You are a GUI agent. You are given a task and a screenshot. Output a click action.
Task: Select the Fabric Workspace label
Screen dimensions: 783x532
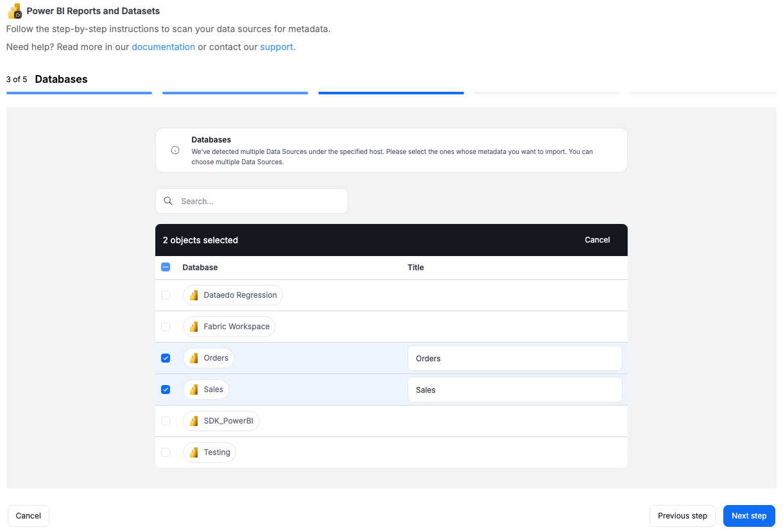click(236, 327)
